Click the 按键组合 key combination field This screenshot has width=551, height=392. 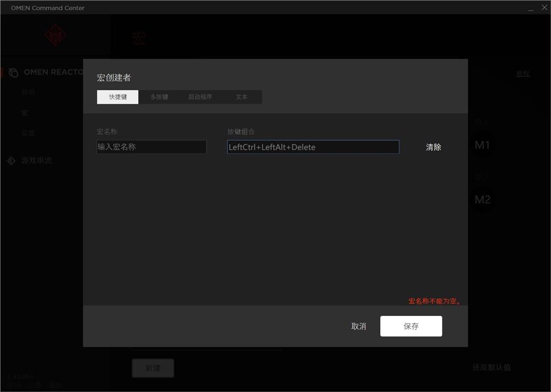(x=312, y=147)
